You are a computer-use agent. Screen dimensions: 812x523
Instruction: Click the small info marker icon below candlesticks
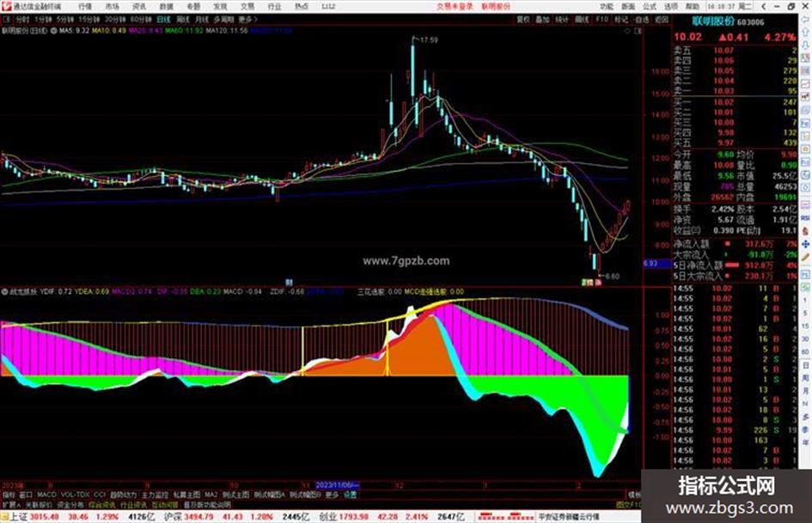[289, 283]
